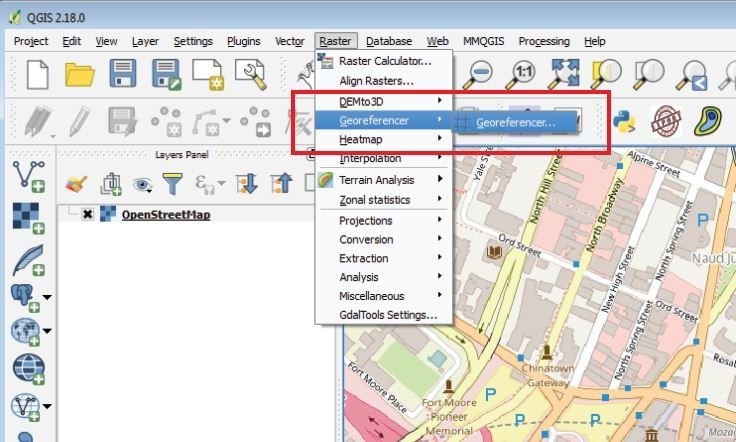Screen dimensions: 736x442
Task: Open GdalTools Settings... entry
Action: coord(383,315)
